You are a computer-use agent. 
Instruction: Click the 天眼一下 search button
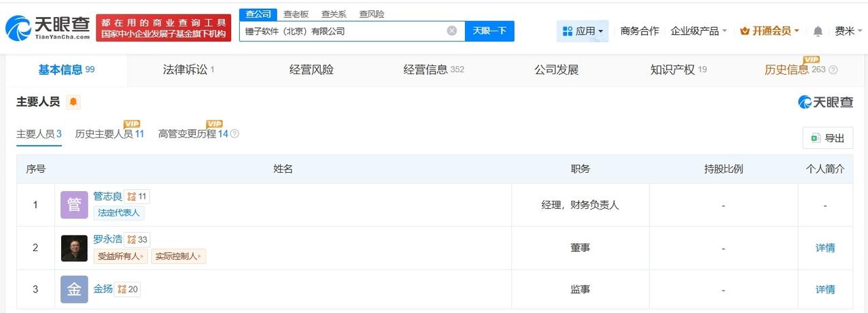point(489,31)
